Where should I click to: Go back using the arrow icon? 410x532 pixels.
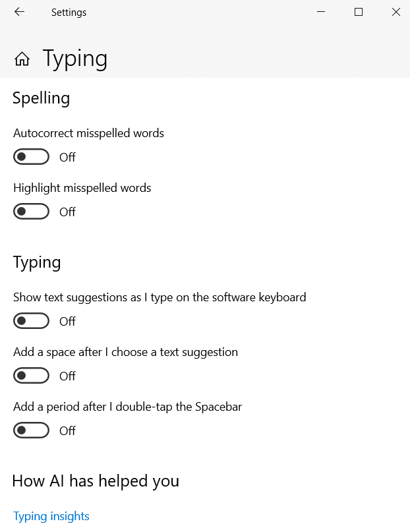19,12
